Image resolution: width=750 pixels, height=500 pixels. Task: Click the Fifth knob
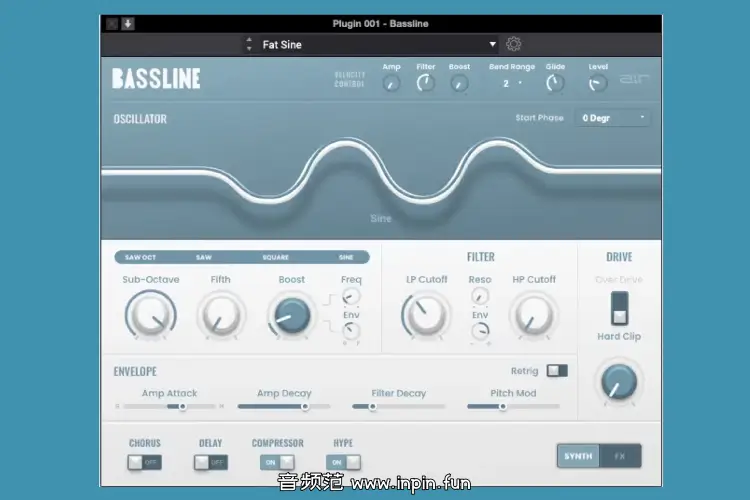point(221,316)
